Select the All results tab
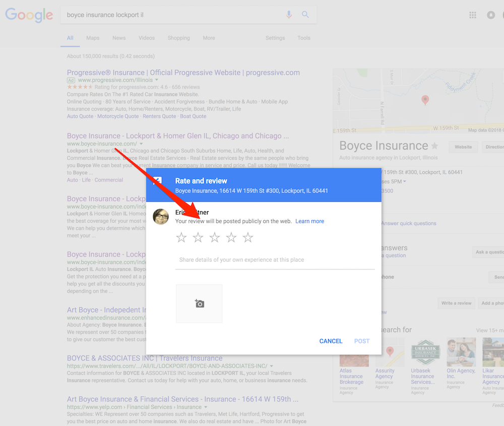The image size is (504, 426). click(x=70, y=38)
